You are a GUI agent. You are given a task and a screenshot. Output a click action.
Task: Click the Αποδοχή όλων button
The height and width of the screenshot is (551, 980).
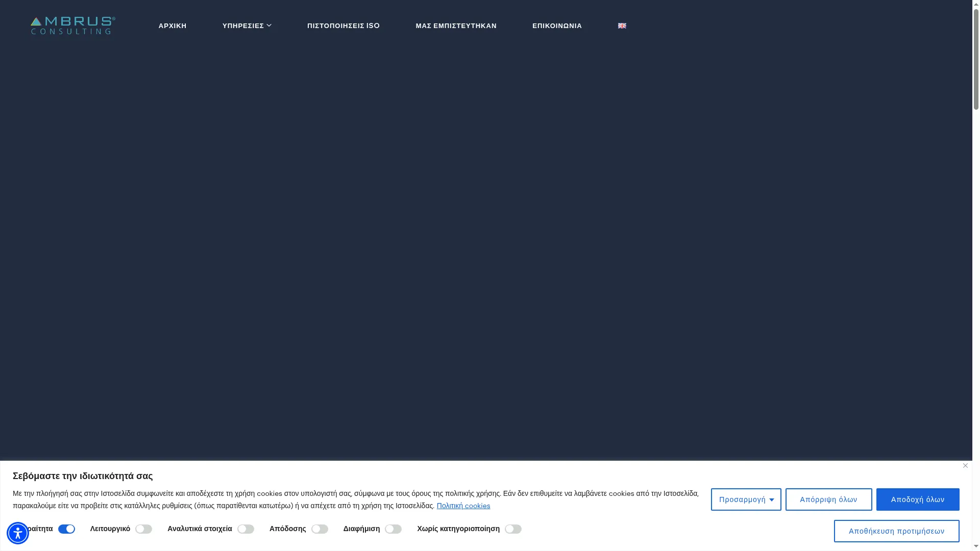click(918, 499)
